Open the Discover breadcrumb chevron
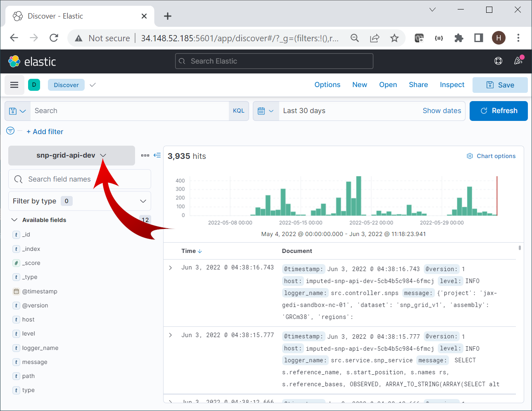The height and width of the screenshot is (411, 532). 93,85
